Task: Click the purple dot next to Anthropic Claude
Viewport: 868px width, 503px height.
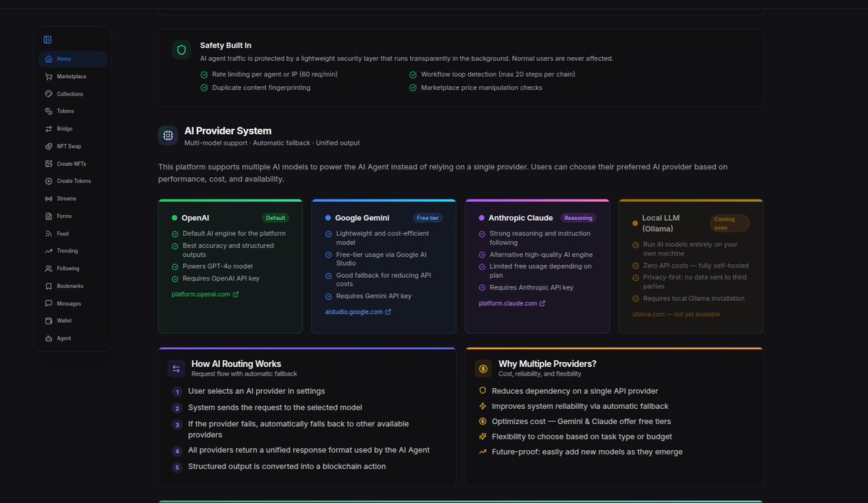Action: [482, 218]
